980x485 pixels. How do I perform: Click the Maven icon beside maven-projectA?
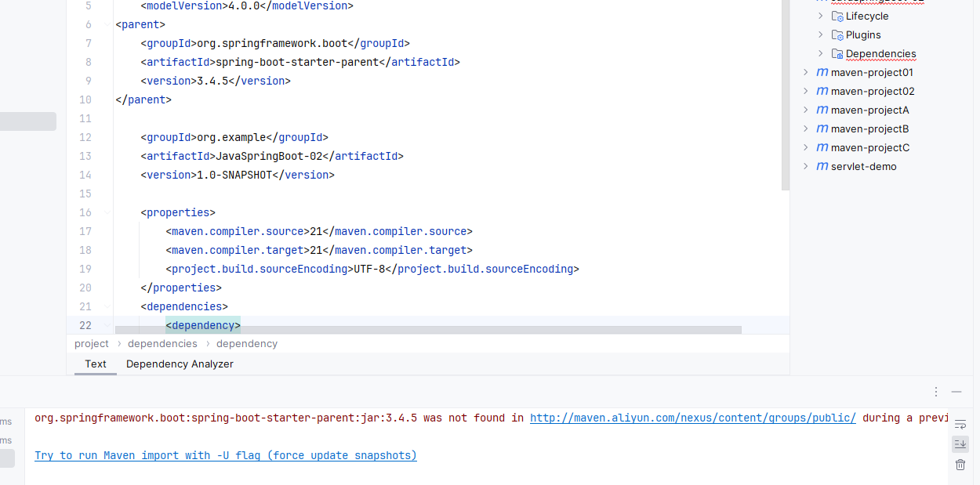tap(822, 110)
